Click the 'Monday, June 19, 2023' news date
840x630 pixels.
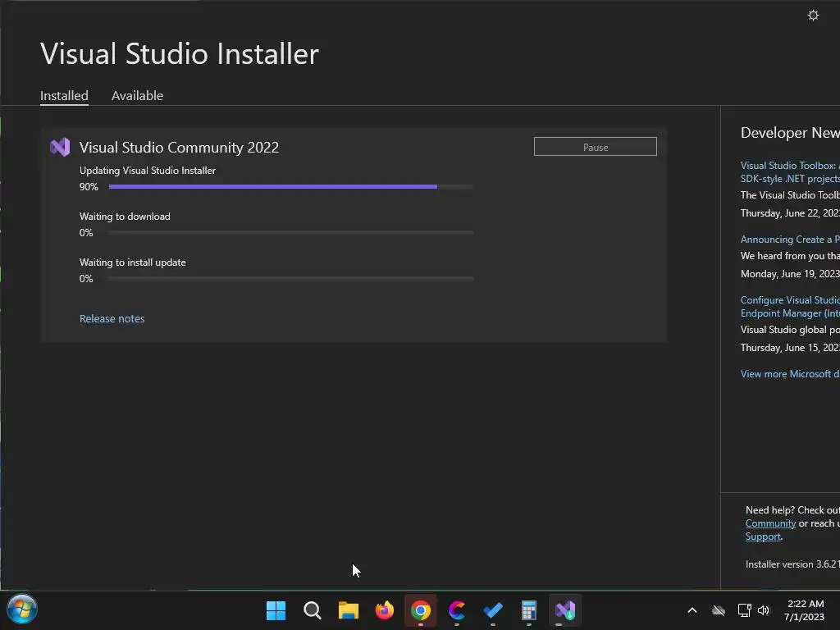790,274
